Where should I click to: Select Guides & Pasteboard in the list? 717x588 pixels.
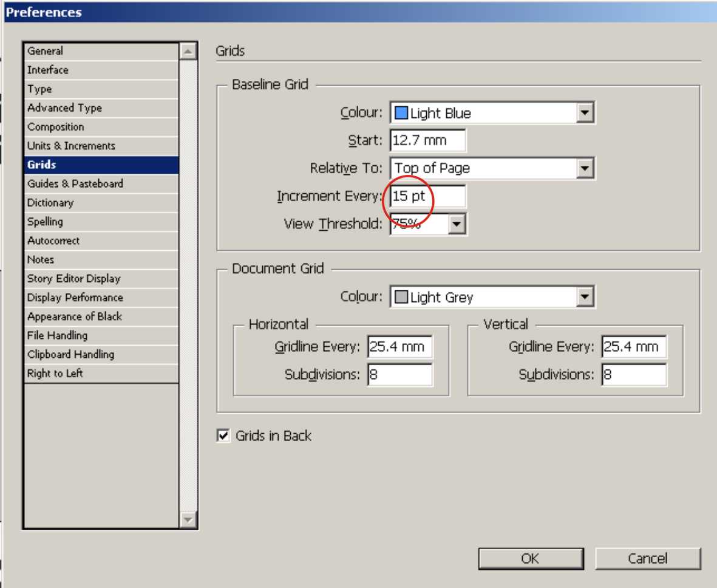click(101, 183)
